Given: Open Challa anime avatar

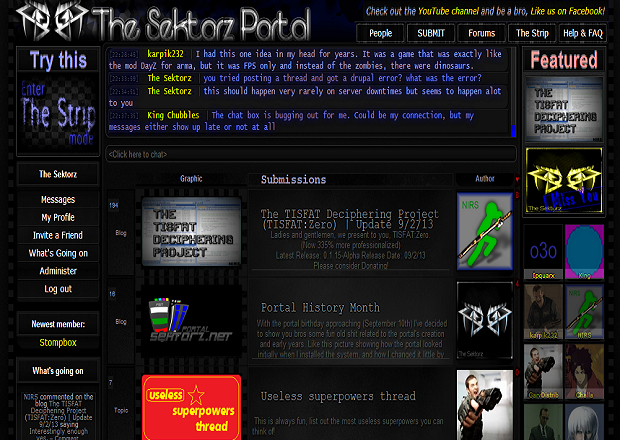Looking at the screenshot, I should click(584, 372).
